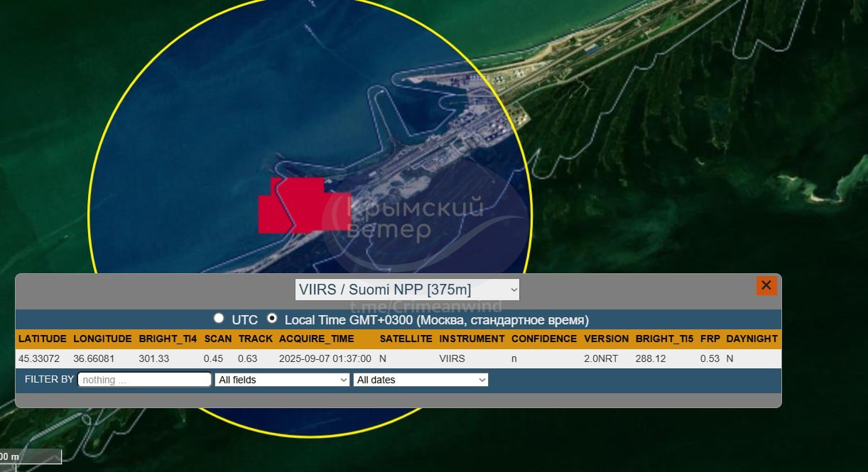Click the CONFIDENCE column header
Screen dimensions: 868x472
coord(544,339)
